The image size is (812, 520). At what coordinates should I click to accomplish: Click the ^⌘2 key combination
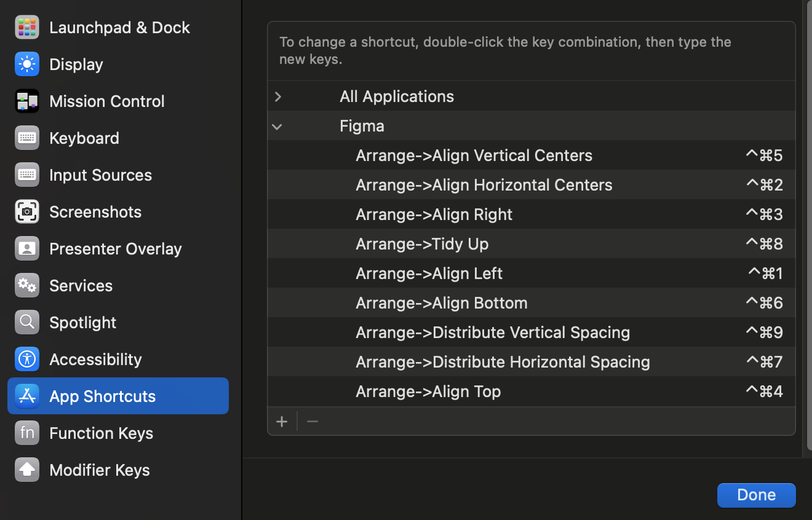[x=764, y=185]
